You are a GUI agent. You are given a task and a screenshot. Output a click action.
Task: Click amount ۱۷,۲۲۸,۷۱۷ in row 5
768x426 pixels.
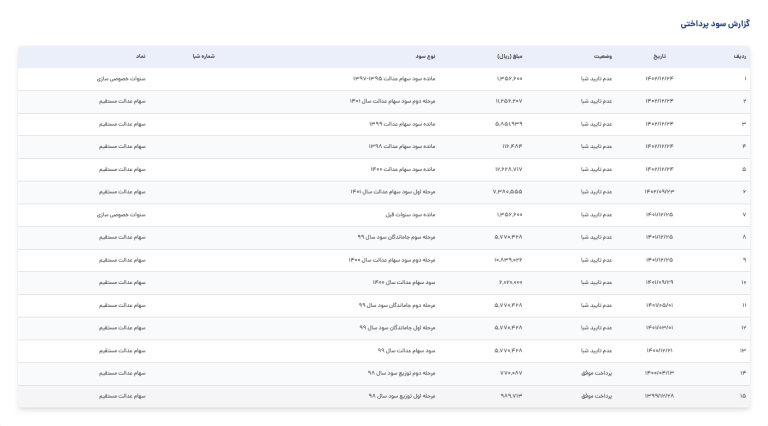point(508,169)
